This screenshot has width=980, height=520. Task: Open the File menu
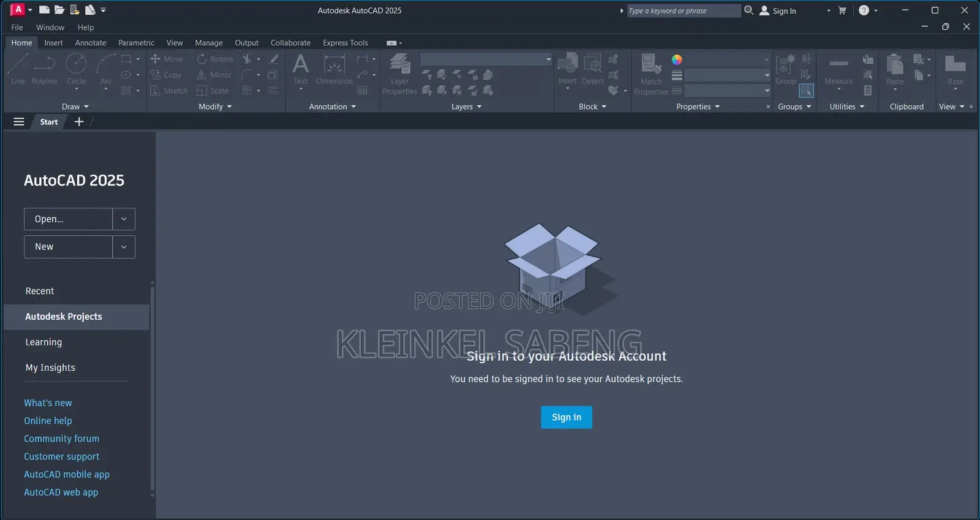[x=17, y=28]
